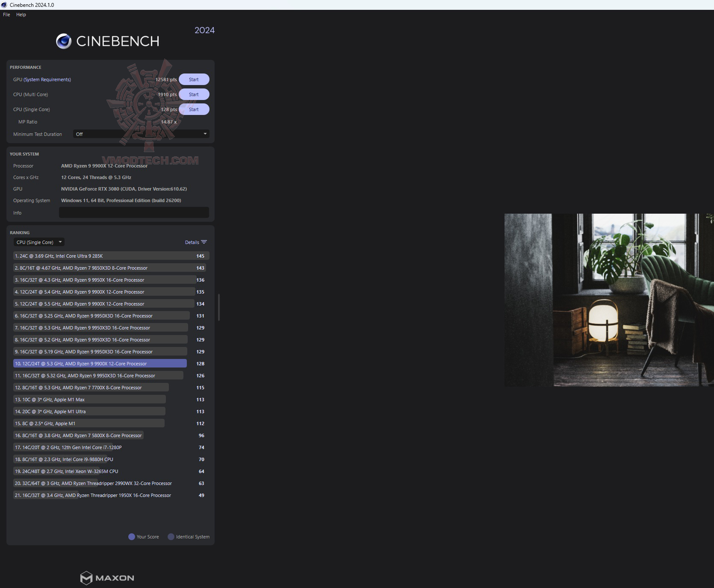The width and height of the screenshot is (714, 588).
Task: Click the Maxon logo at the bottom
Action: [x=107, y=578]
